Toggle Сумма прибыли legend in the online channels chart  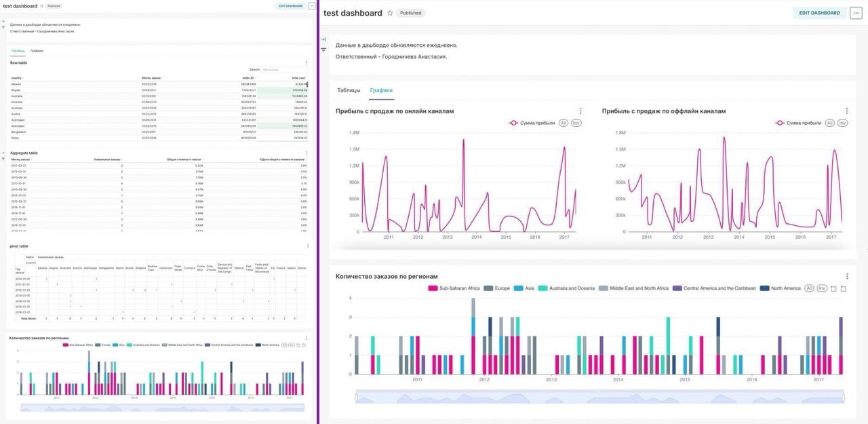(x=532, y=123)
